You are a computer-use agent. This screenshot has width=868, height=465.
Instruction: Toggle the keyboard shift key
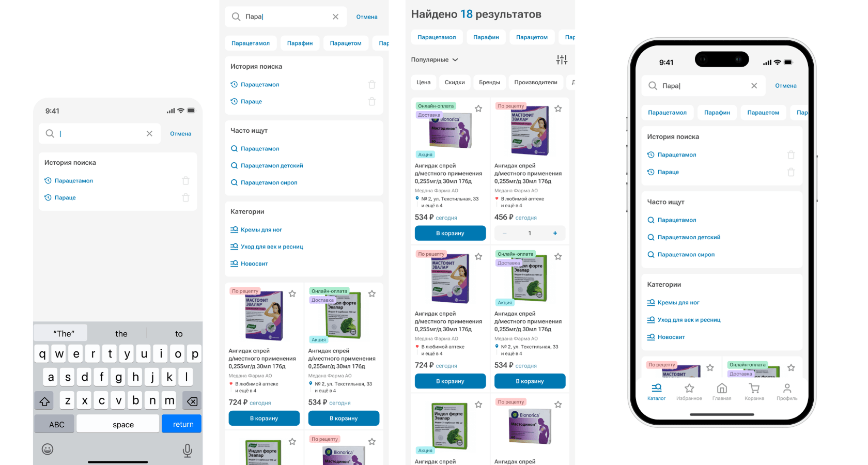[x=44, y=401]
